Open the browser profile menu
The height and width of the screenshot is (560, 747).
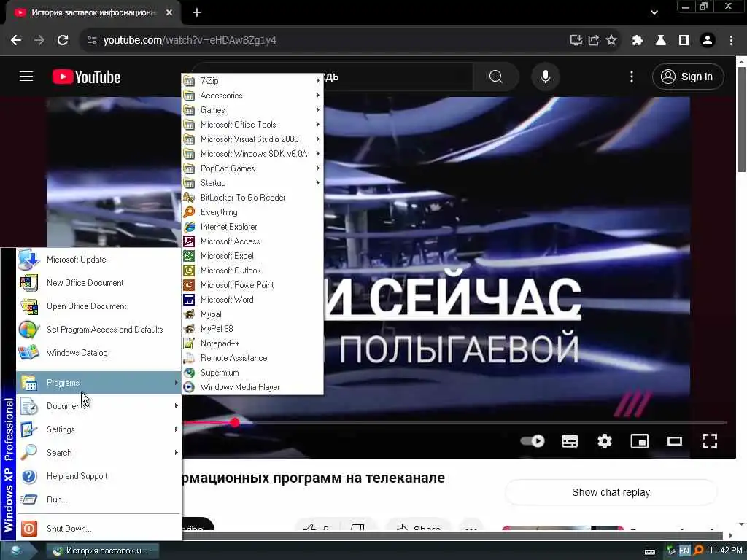pyautogui.click(x=708, y=41)
